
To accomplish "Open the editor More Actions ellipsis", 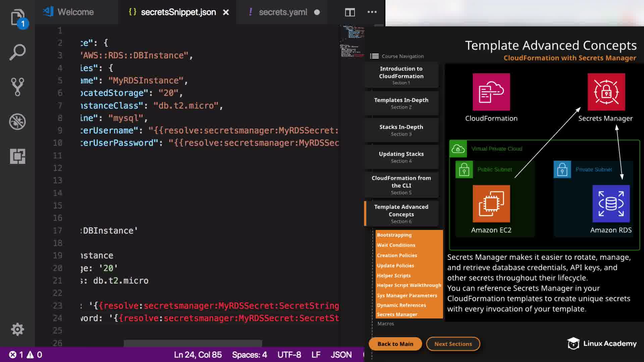I will 372,12.
